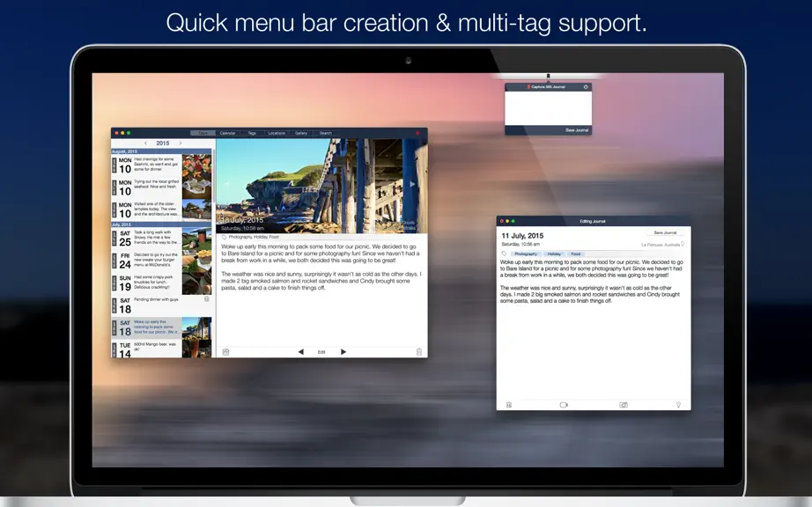Viewport: 812px width, 507px height.
Task: Select the July, 2015 month header
Action: 161,224
